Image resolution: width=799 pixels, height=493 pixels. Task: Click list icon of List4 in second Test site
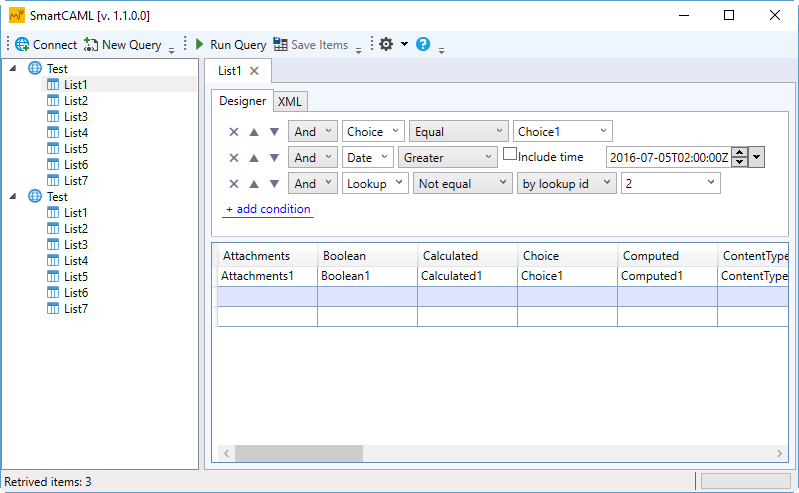[53, 261]
